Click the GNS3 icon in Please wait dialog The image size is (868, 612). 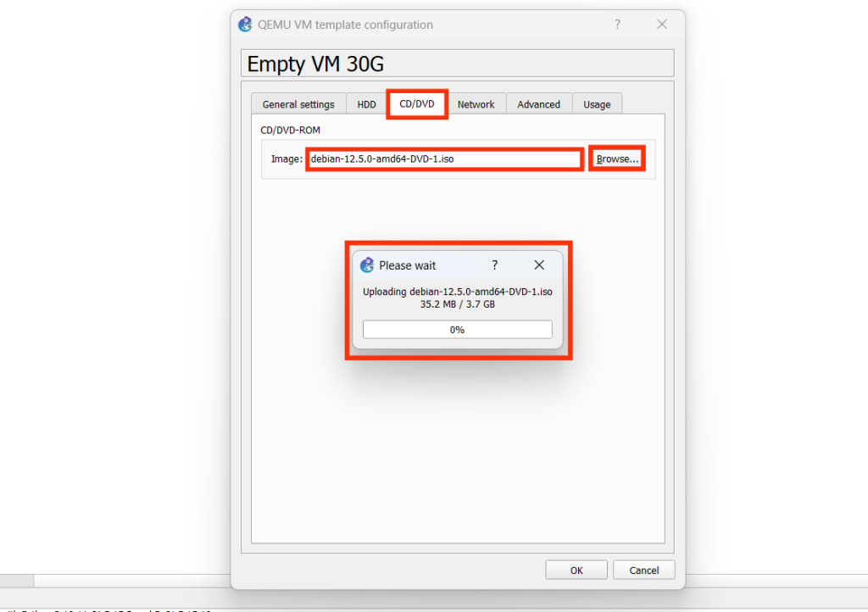(x=367, y=265)
